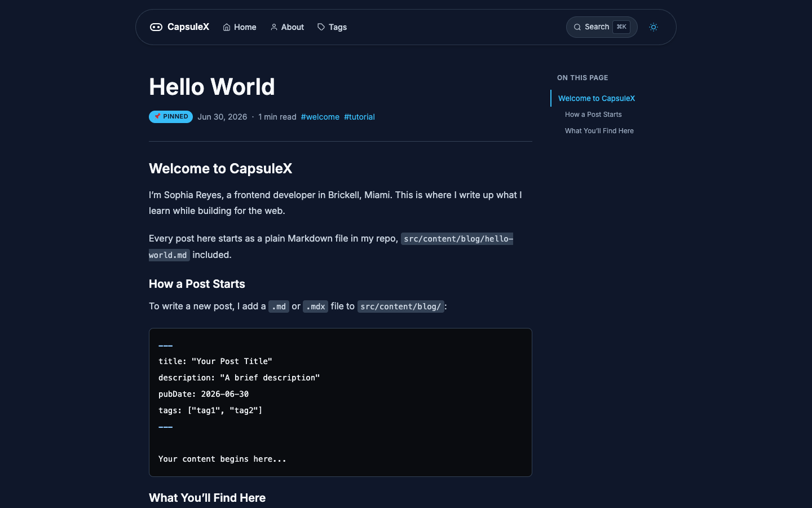Jump to What You'll Find Here in contents

click(x=599, y=131)
